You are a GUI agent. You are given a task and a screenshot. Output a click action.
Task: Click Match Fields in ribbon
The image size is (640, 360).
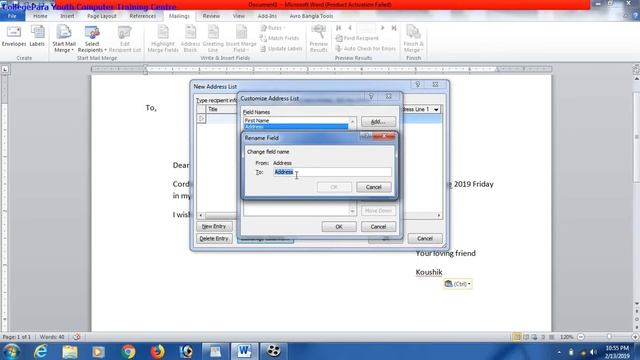(x=279, y=38)
